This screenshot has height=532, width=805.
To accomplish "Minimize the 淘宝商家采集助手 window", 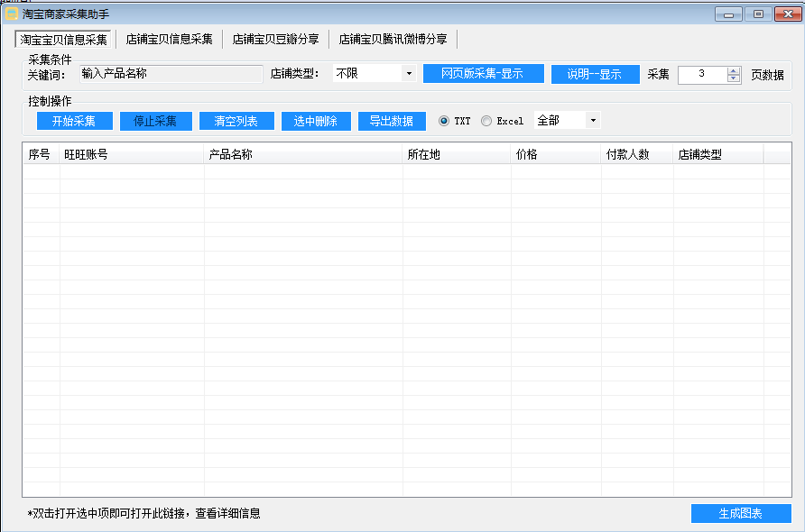I will coord(728,14).
